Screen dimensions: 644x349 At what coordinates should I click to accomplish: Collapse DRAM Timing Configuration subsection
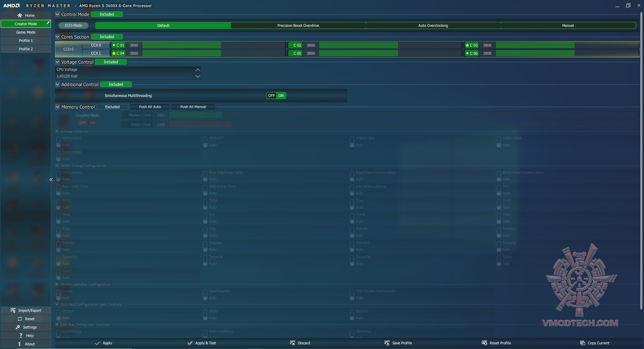point(57,166)
